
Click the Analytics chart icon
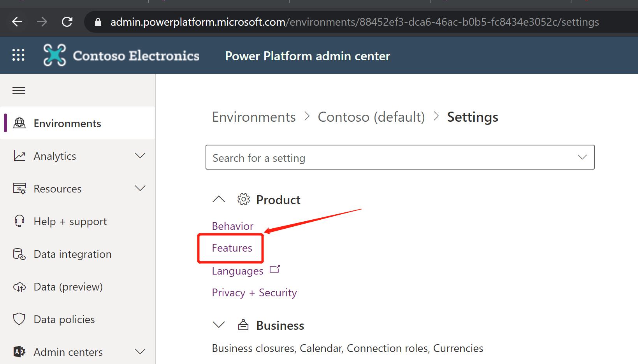point(19,156)
